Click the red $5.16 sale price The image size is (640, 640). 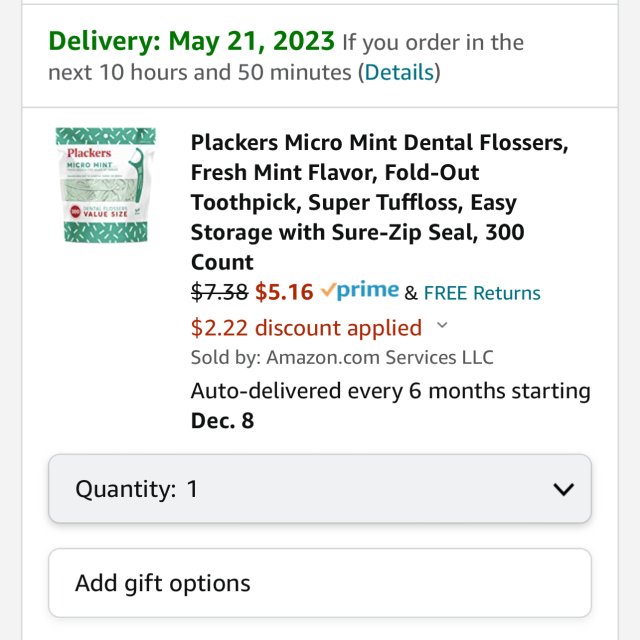tap(284, 292)
